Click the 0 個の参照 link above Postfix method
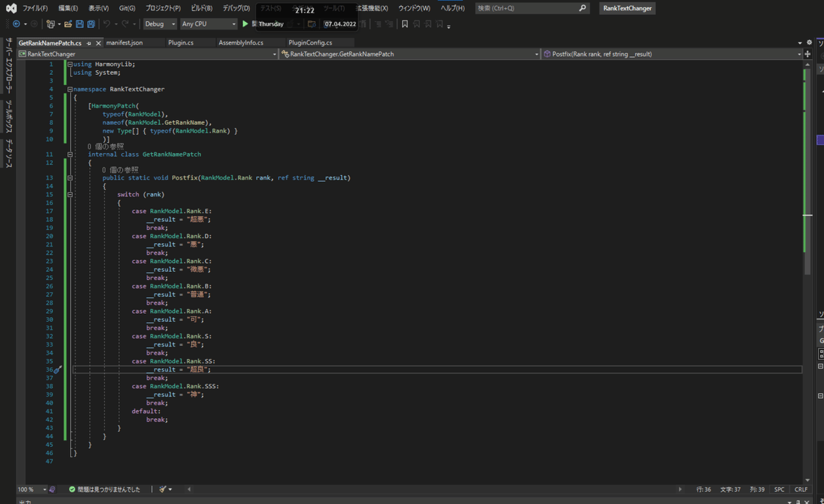 point(120,170)
